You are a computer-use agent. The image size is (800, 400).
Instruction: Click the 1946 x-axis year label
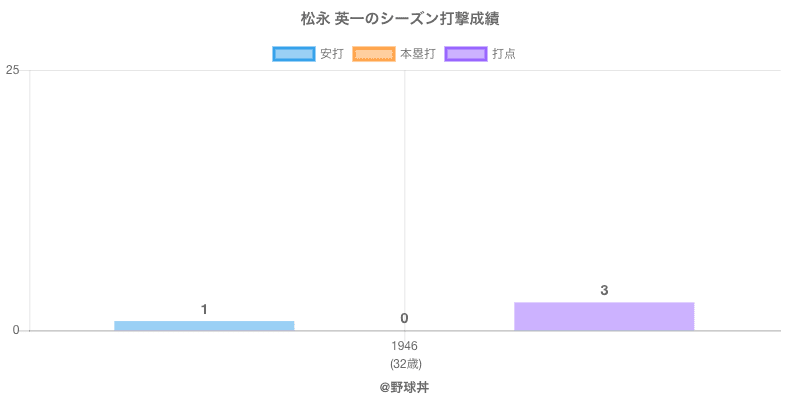(x=405, y=346)
